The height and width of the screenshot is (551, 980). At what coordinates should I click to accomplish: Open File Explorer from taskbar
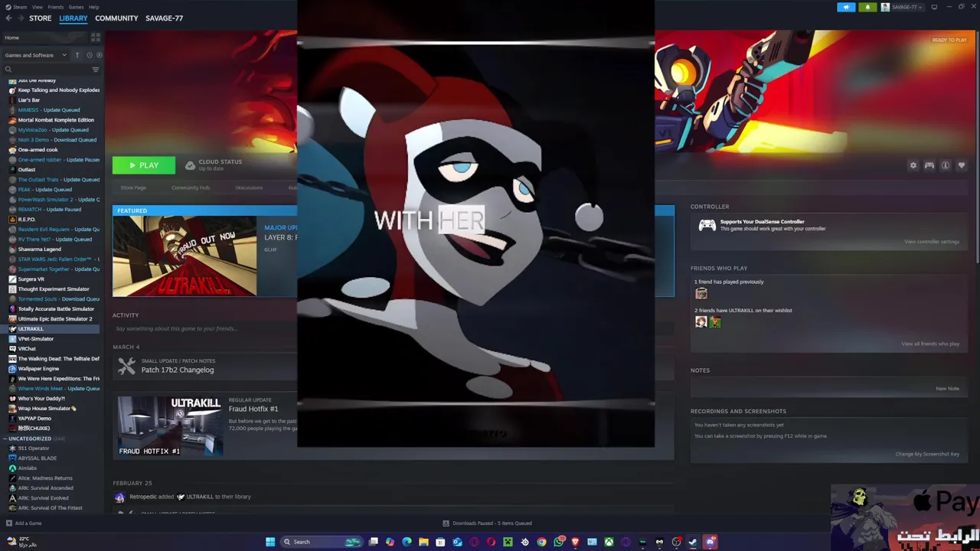coord(423,542)
